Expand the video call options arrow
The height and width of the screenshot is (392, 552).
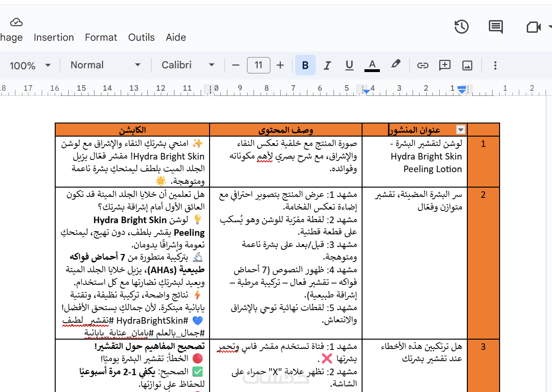[550, 26]
